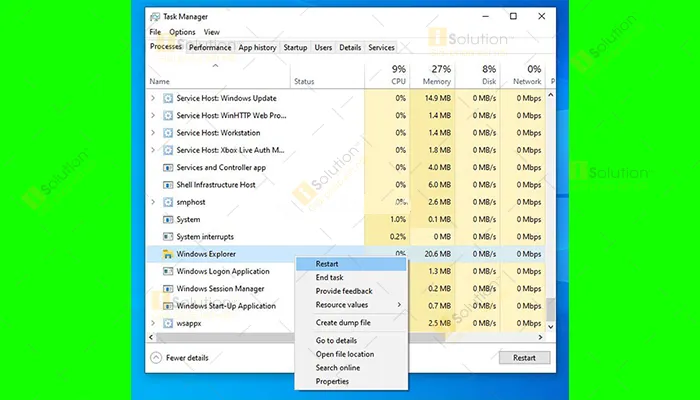Collapse view with Fewer details chevron

click(156, 358)
